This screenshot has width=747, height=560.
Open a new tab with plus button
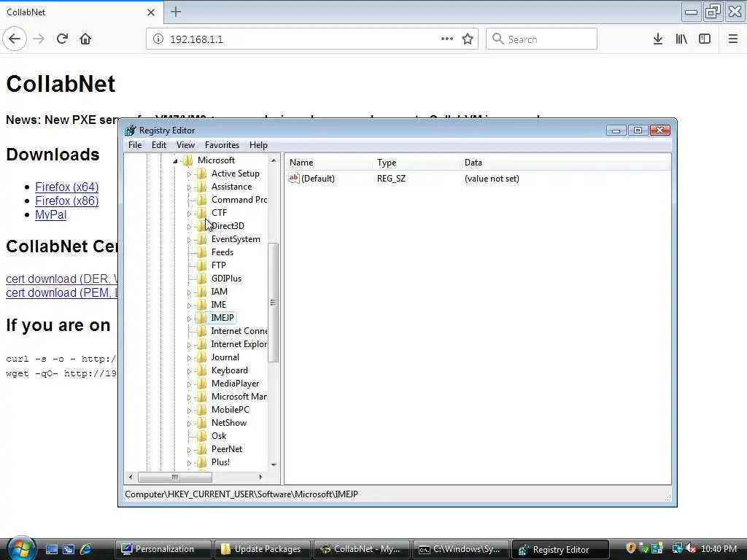176,12
